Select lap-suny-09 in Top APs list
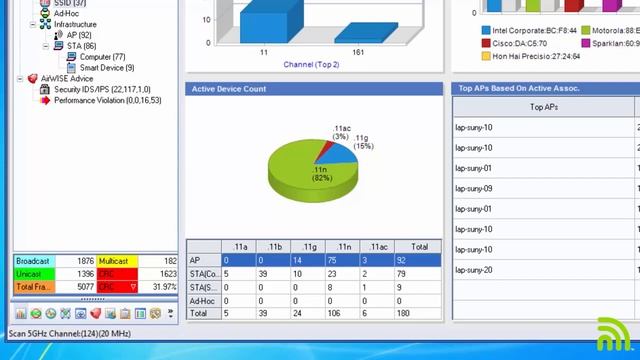 tap(544, 189)
